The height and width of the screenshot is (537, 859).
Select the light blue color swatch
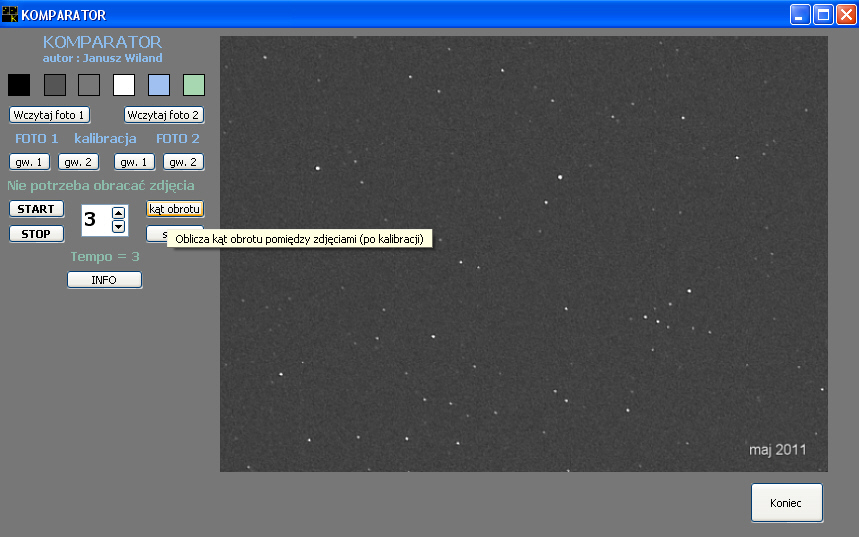coord(159,85)
